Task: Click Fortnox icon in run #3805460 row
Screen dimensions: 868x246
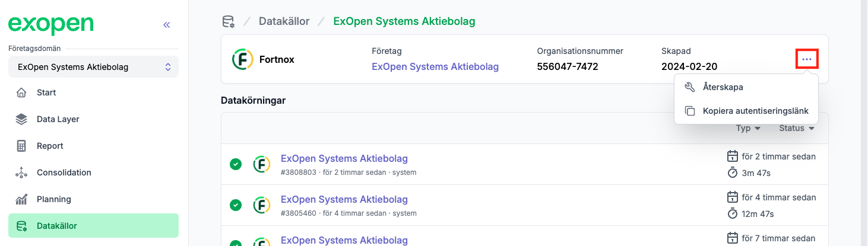Action: point(262,205)
